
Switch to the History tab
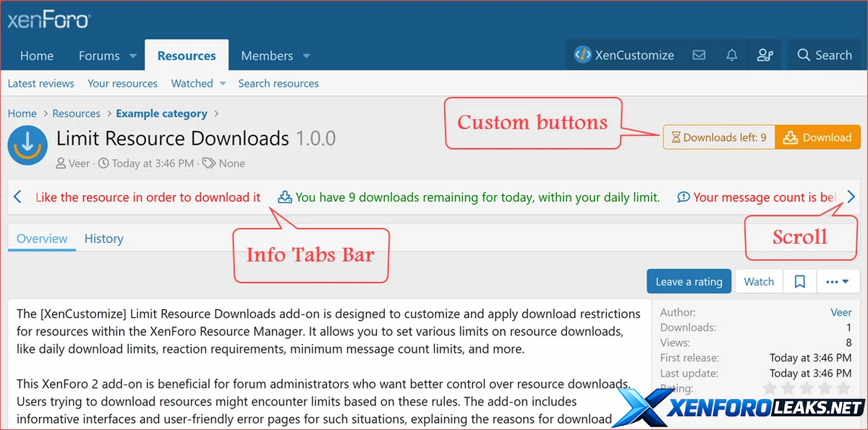point(103,238)
